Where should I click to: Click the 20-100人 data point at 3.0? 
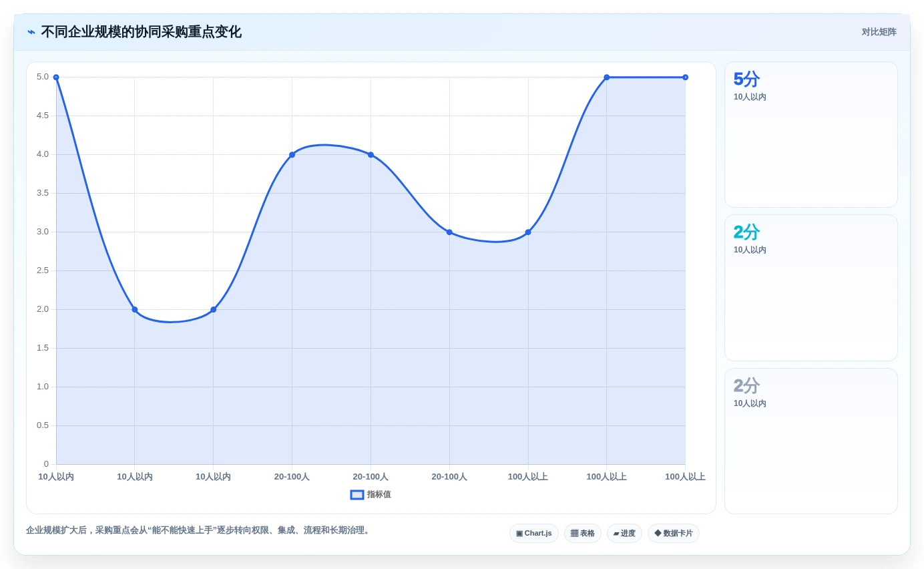tap(449, 232)
